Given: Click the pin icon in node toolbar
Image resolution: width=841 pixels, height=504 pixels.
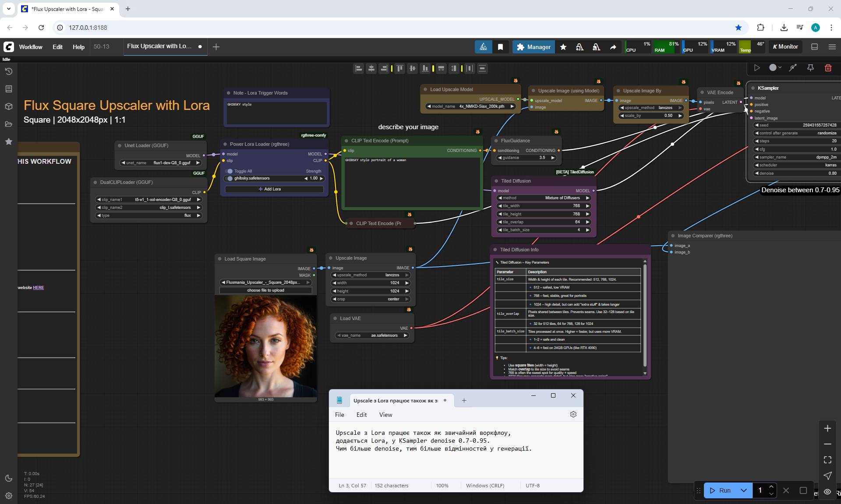Looking at the screenshot, I should (x=810, y=68).
